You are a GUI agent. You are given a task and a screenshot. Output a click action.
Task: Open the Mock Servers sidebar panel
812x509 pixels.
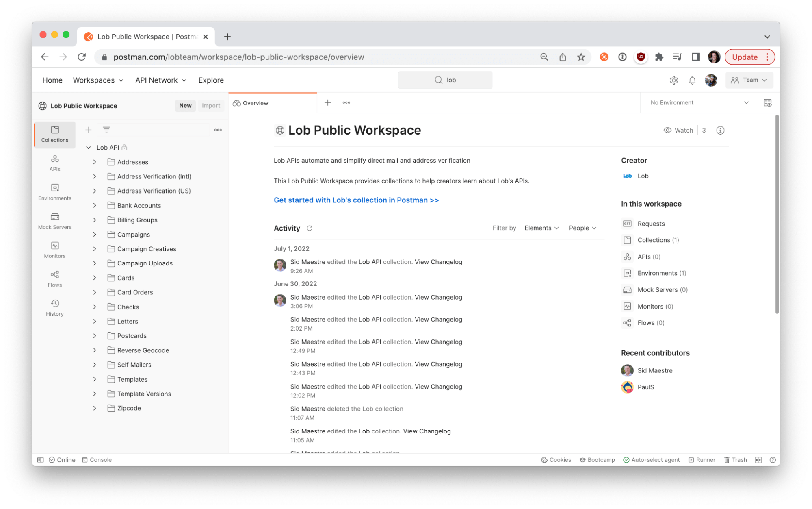pos(55,221)
